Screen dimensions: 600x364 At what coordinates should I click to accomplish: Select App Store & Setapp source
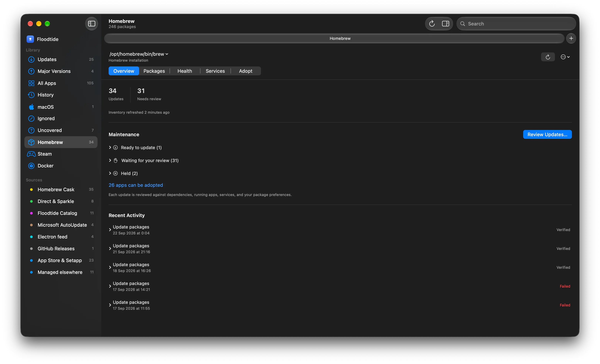click(61, 260)
